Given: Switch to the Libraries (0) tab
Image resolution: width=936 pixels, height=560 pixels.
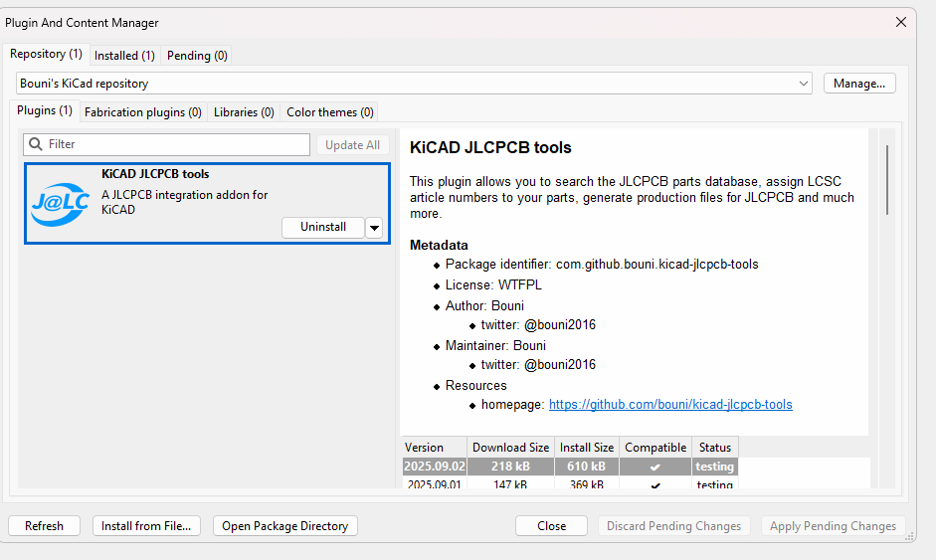Looking at the screenshot, I should 244,112.
